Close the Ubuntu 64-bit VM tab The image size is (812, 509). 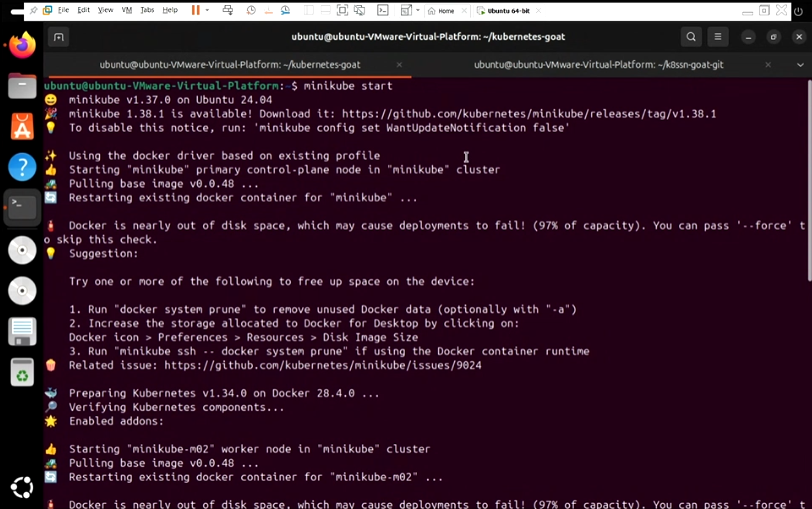pos(539,11)
